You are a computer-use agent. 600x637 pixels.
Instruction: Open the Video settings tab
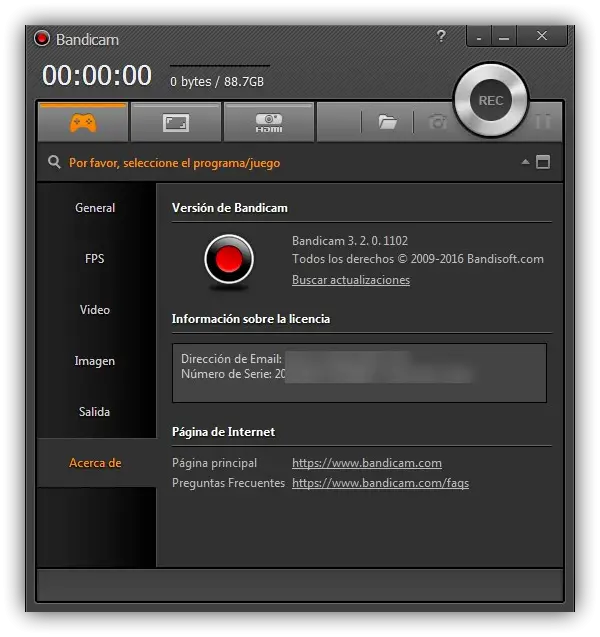click(x=95, y=310)
